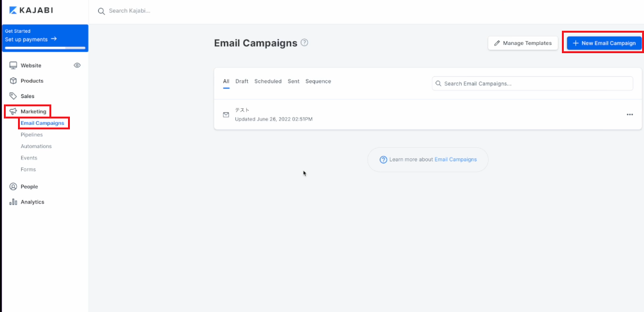This screenshot has width=644, height=312.
Task: Open Pipelines in the Marketing submenu
Action: 31,135
